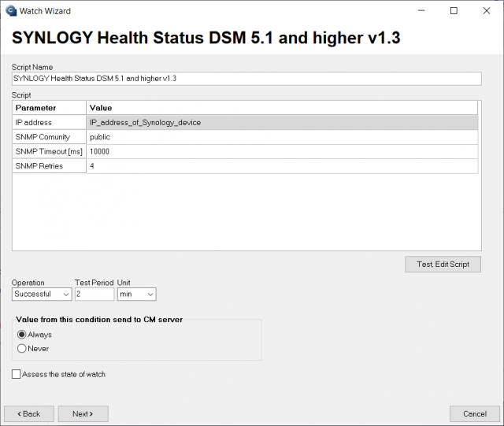Screen dimensions: 504x426
Task: Select the SNMP Retries value 4
Action: point(282,166)
